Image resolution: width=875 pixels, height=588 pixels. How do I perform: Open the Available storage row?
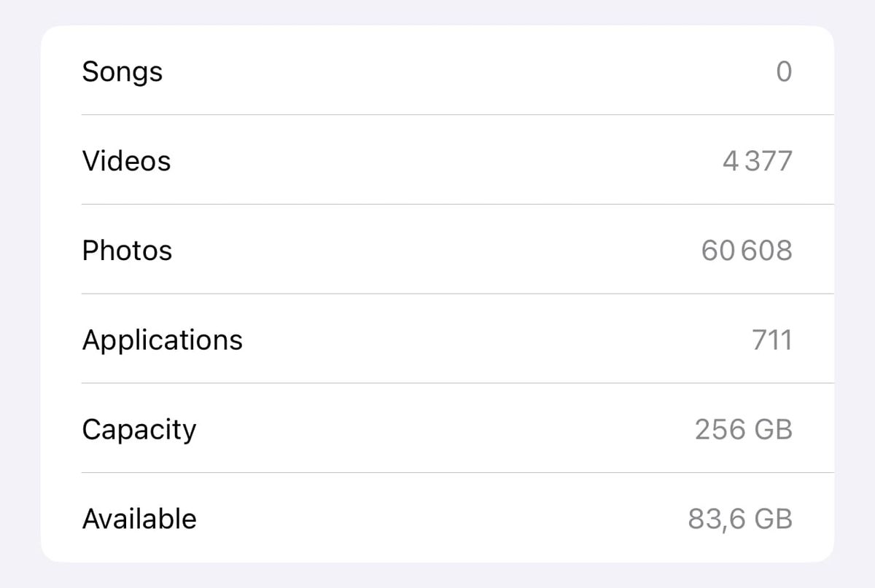pos(437,519)
